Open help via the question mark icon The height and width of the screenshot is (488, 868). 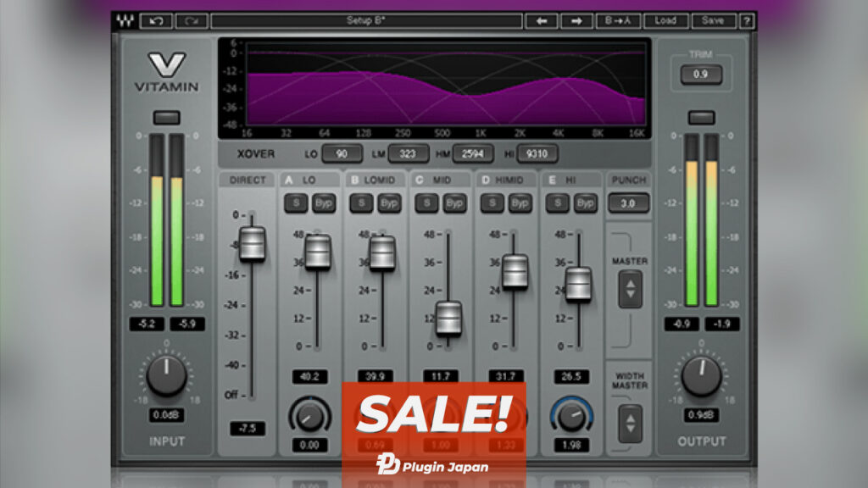coord(747,20)
